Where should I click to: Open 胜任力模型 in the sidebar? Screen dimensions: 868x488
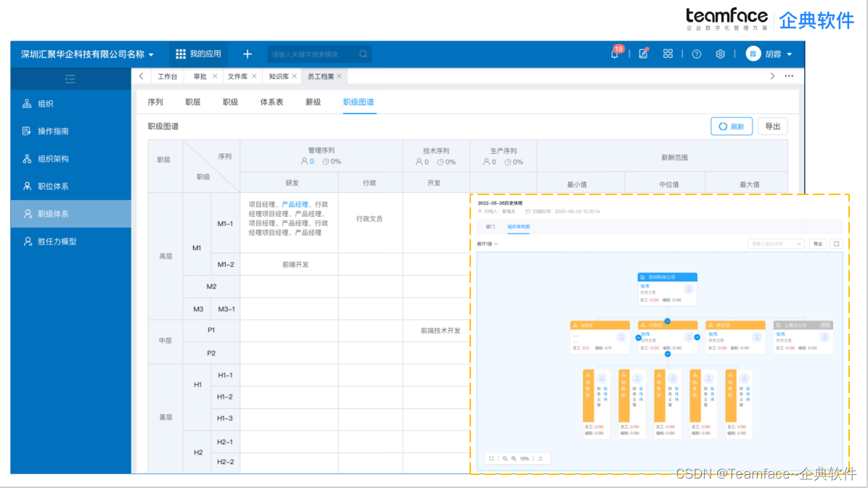71,241
